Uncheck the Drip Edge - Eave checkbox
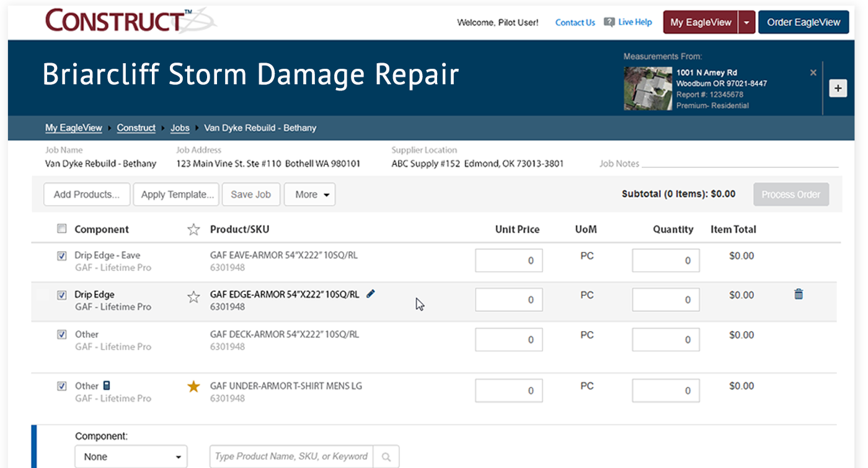Viewport: 868px width, 468px height. click(61, 255)
